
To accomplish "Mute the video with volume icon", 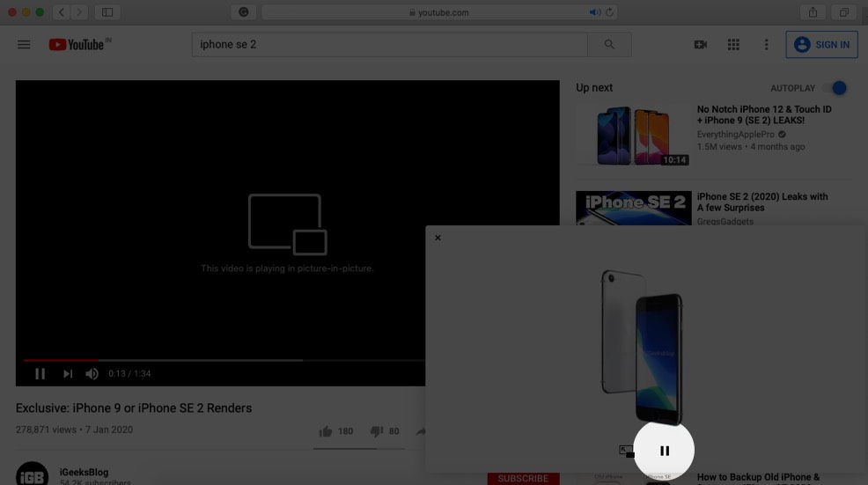I will (x=92, y=374).
